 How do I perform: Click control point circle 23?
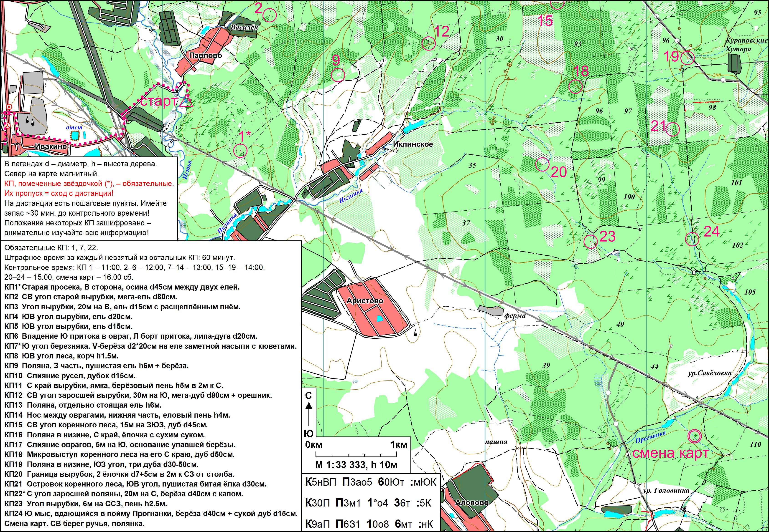click(x=591, y=242)
